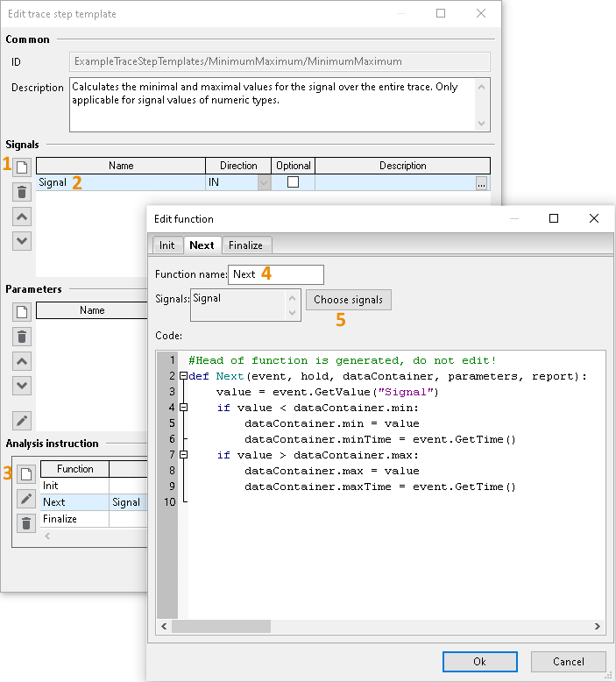Select the Signal name cell in Signals table
Screen dimensions: 616x682
click(x=121, y=182)
